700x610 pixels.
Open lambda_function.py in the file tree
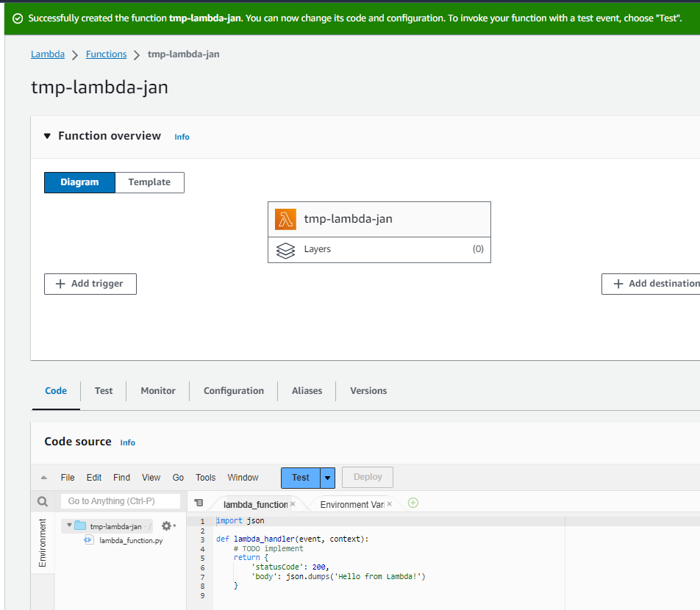(x=131, y=540)
